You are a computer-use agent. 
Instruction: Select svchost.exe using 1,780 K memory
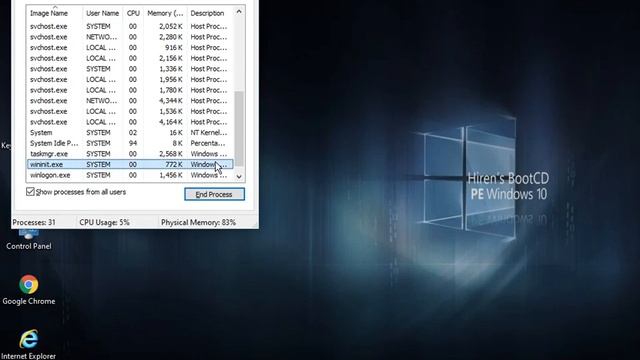(130, 90)
